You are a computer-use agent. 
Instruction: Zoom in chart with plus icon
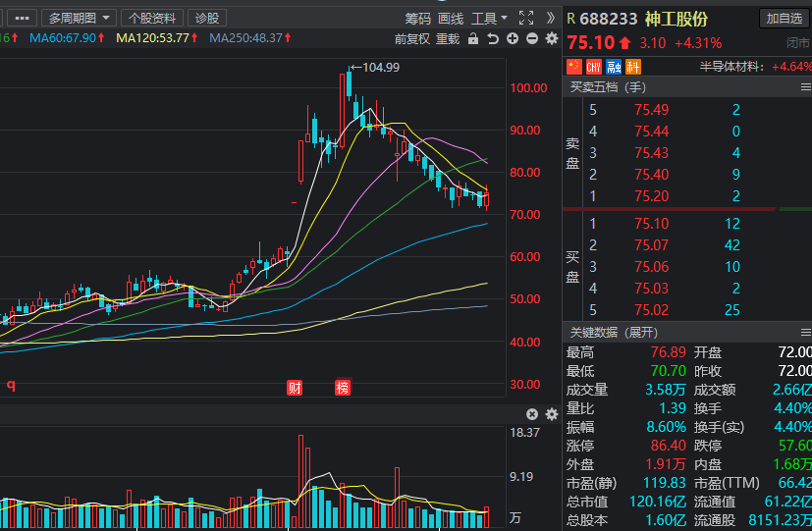click(513, 39)
